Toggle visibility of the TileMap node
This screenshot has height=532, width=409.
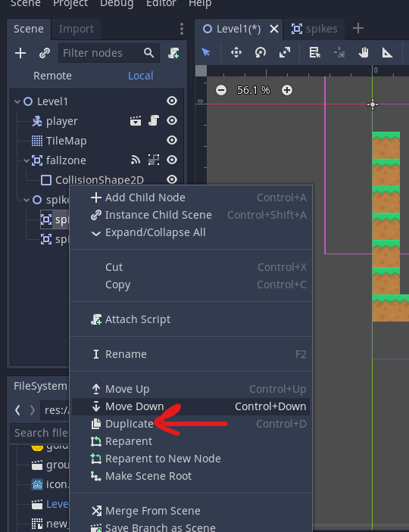coord(172,140)
